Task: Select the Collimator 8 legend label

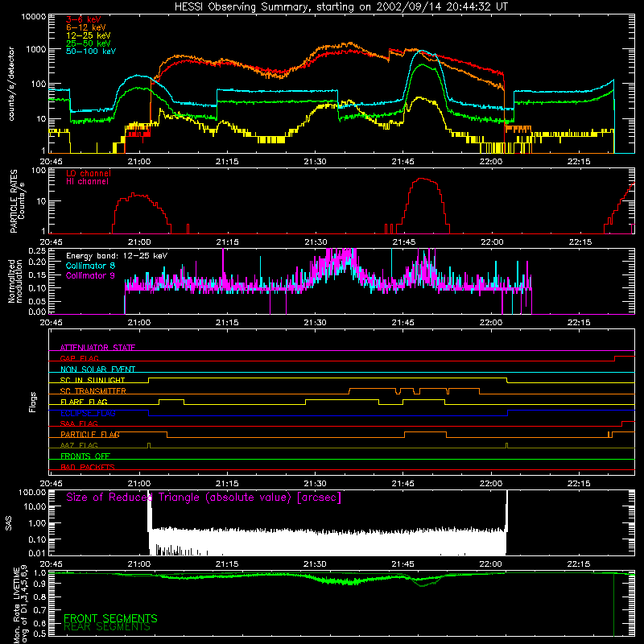Action: 90,266
